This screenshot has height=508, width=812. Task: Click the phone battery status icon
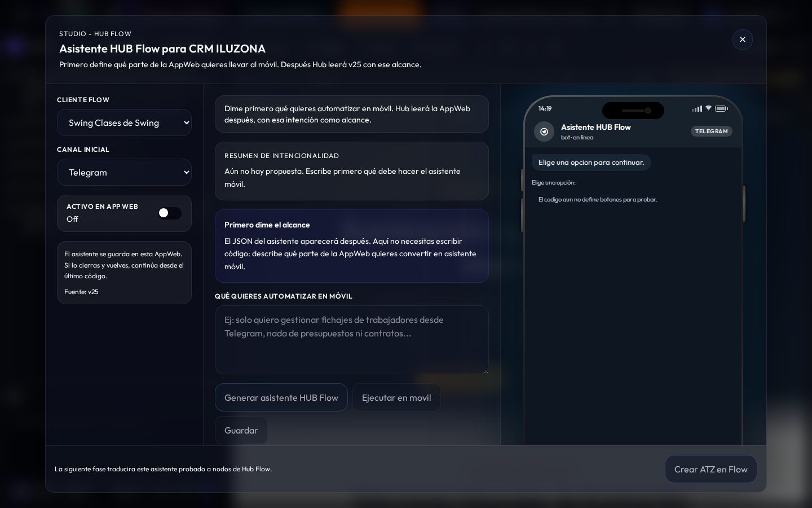[x=721, y=108]
